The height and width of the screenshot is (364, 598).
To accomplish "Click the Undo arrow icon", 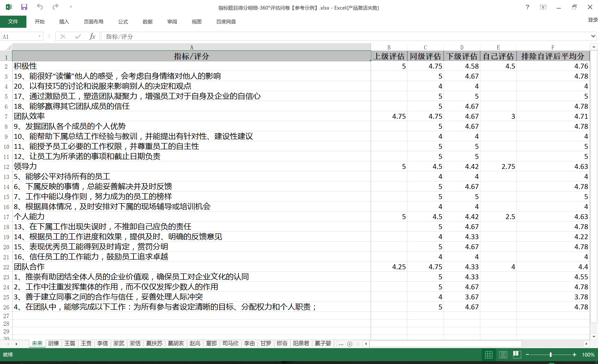I will 40,7.
